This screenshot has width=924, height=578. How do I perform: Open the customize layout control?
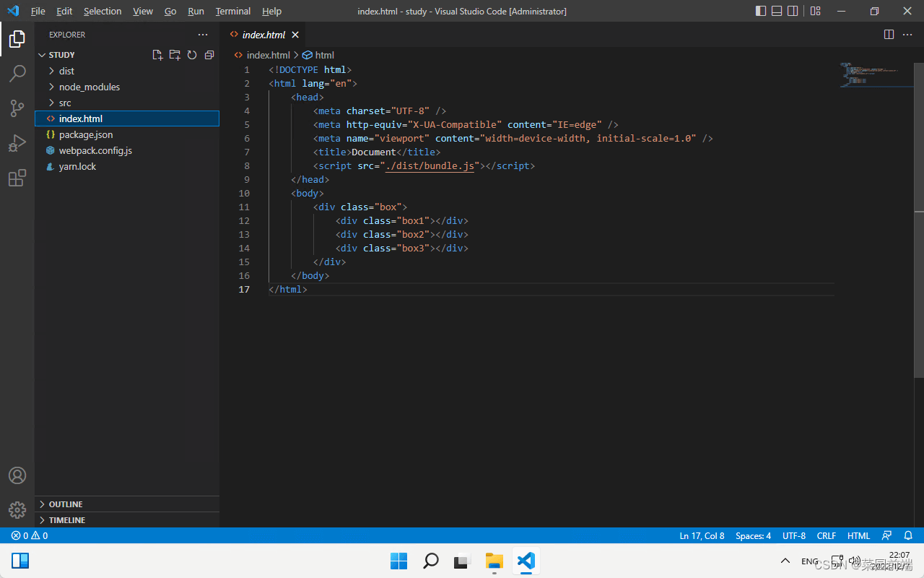pyautogui.click(x=815, y=11)
